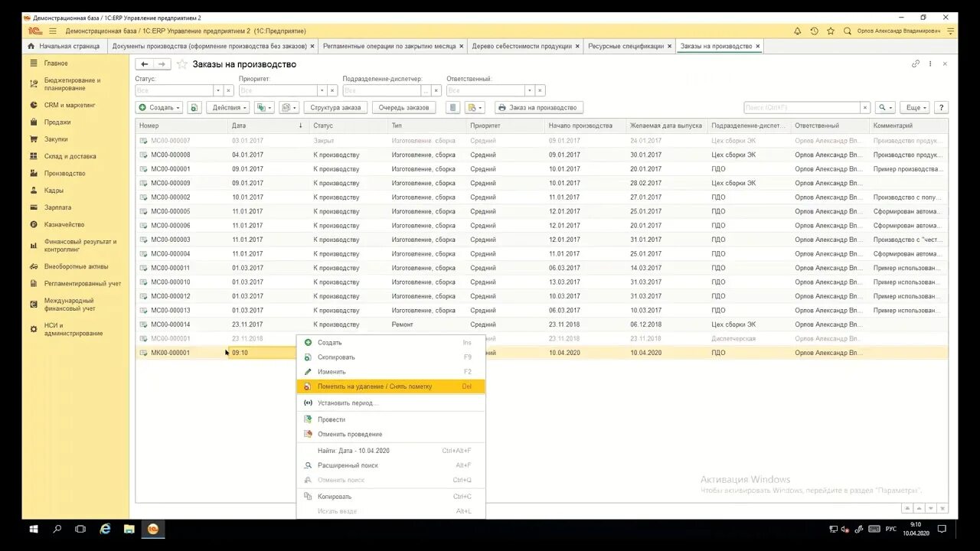Click the Поиск (Ctrl+F) field
This screenshot has height=551, width=980.
[x=802, y=108]
